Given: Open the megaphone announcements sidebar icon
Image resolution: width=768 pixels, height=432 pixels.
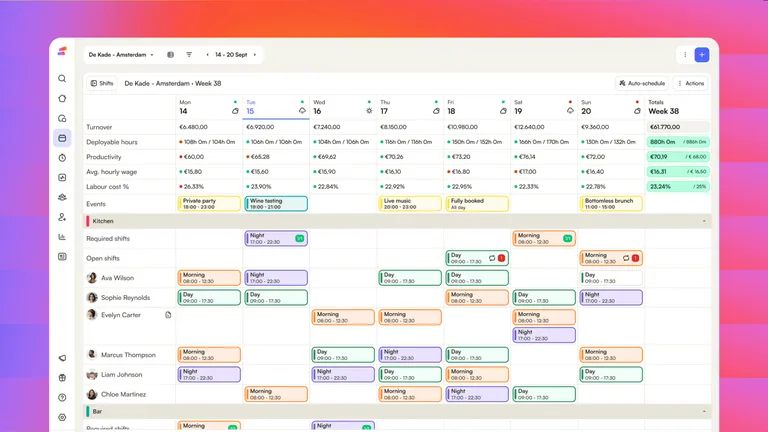Looking at the screenshot, I should click(62, 358).
